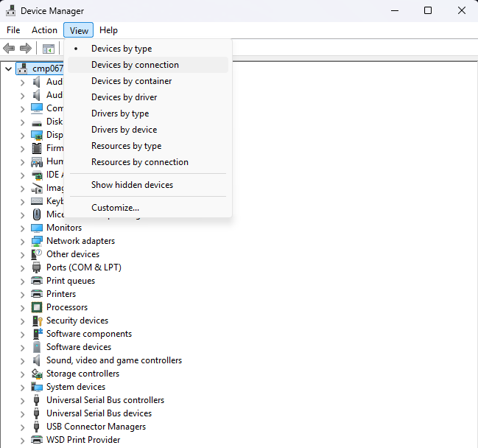
Task: Open the Help menu
Action: 108,30
